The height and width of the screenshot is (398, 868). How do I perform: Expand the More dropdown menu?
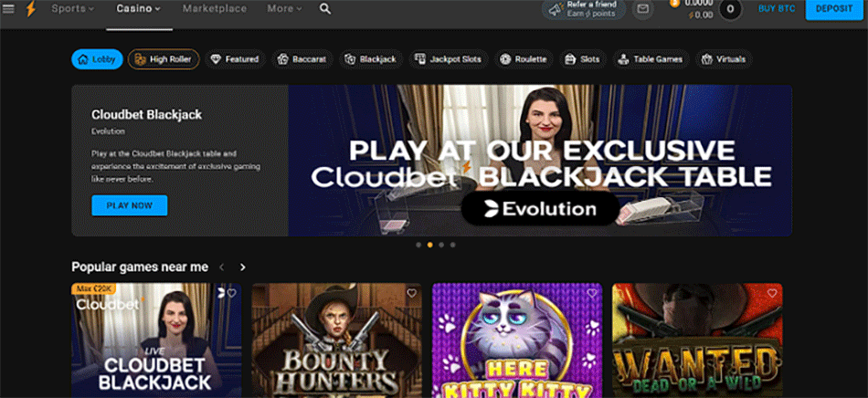(285, 9)
